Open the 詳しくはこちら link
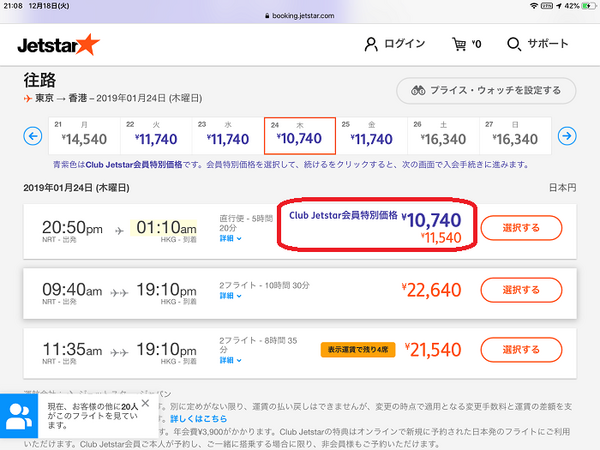The image size is (600, 450). coord(199,419)
